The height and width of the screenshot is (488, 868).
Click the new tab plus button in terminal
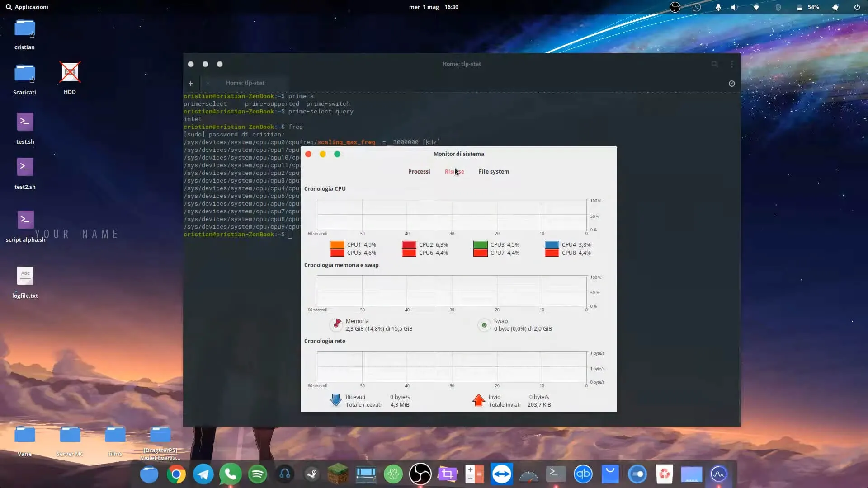click(x=190, y=84)
